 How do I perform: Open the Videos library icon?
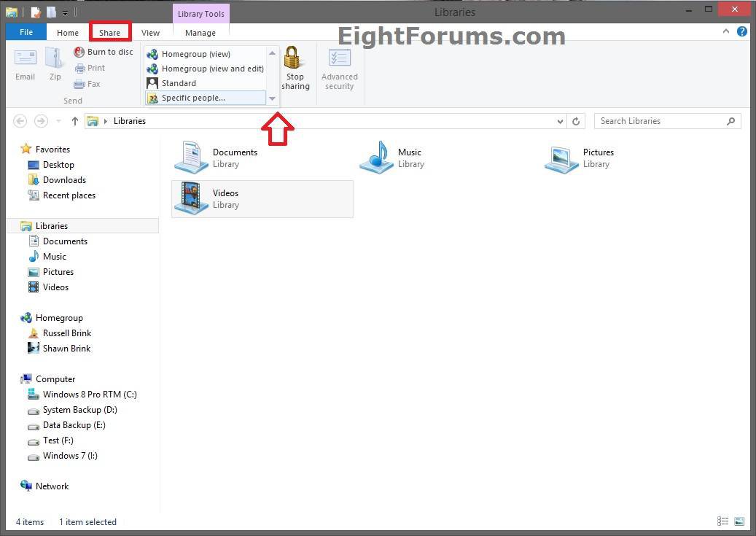pyautogui.click(x=191, y=198)
